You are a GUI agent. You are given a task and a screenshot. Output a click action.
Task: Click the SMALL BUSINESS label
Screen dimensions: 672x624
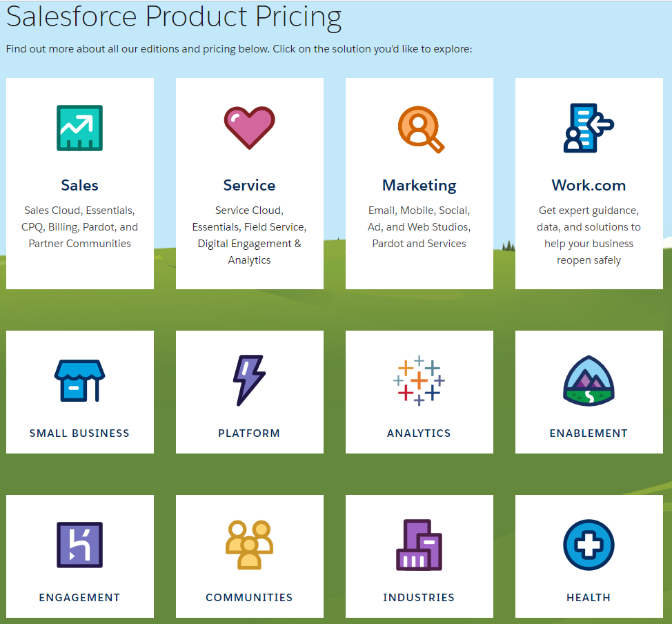click(79, 433)
